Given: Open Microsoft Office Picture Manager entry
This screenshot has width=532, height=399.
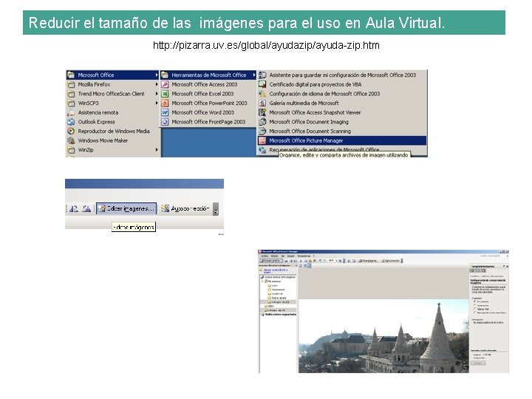Looking at the screenshot, I should 342,140.
